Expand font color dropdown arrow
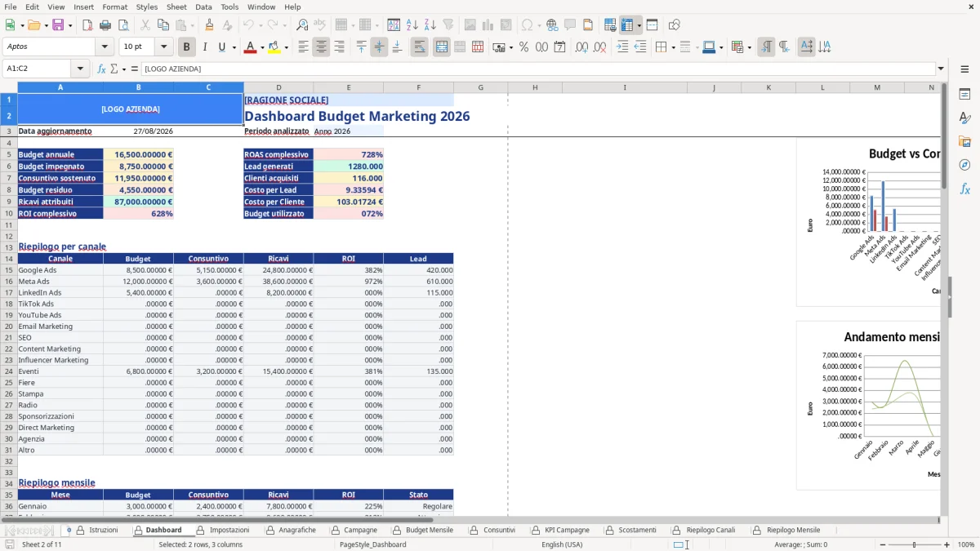This screenshot has height=551, width=980. coord(261,47)
